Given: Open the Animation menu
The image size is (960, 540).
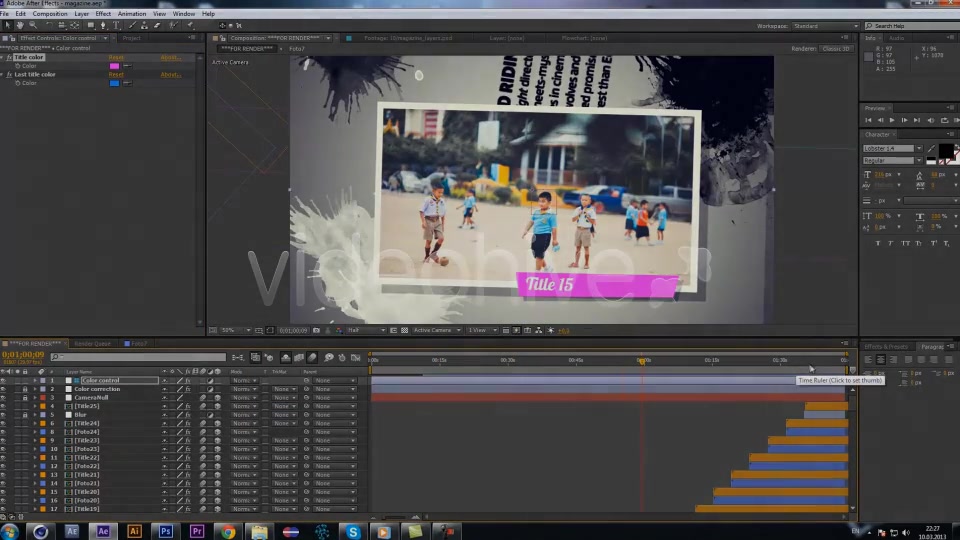Looking at the screenshot, I should [x=132, y=13].
